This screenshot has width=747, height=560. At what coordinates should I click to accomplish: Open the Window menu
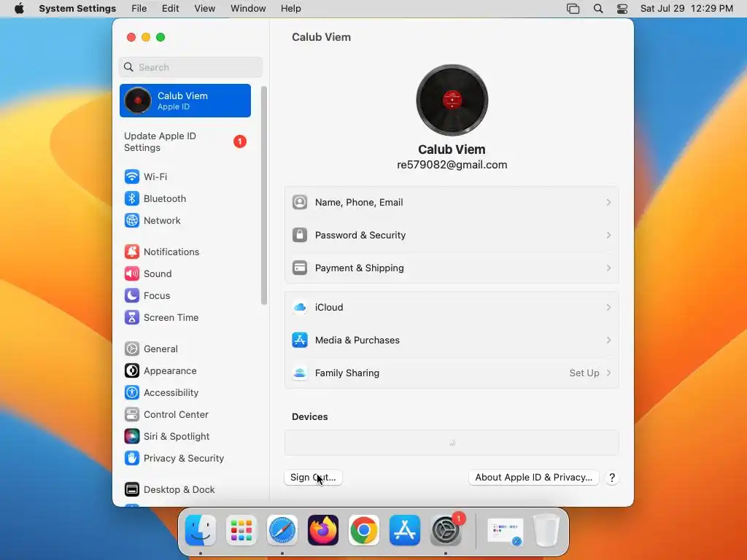248,9
